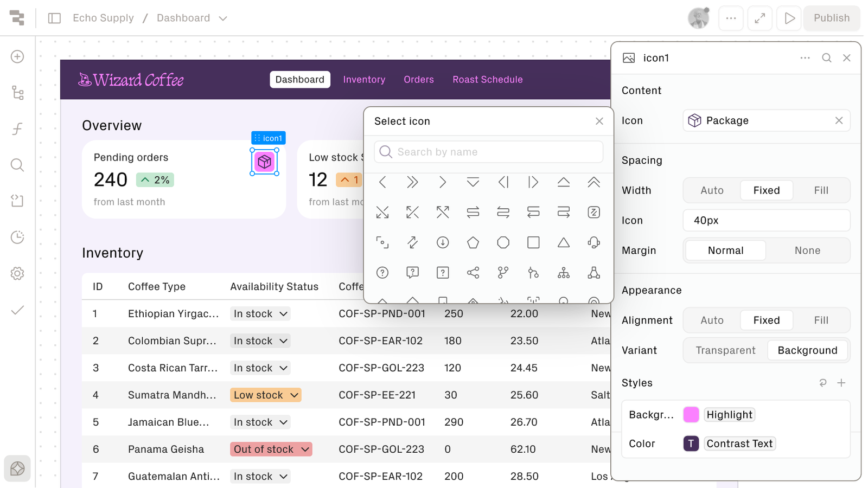868x488 pixels.
Task: Choose the pentagon shape icon from the picker
Action: click(x=473, y=243)
